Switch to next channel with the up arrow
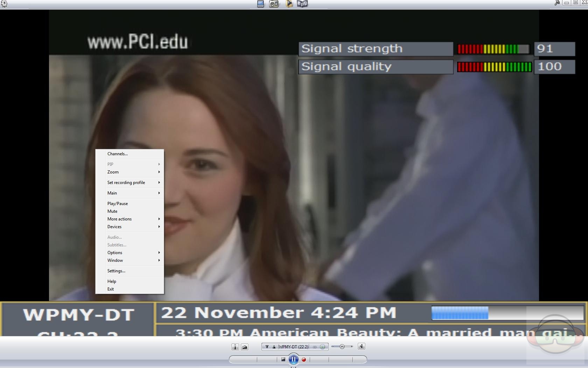 [274, 347]
